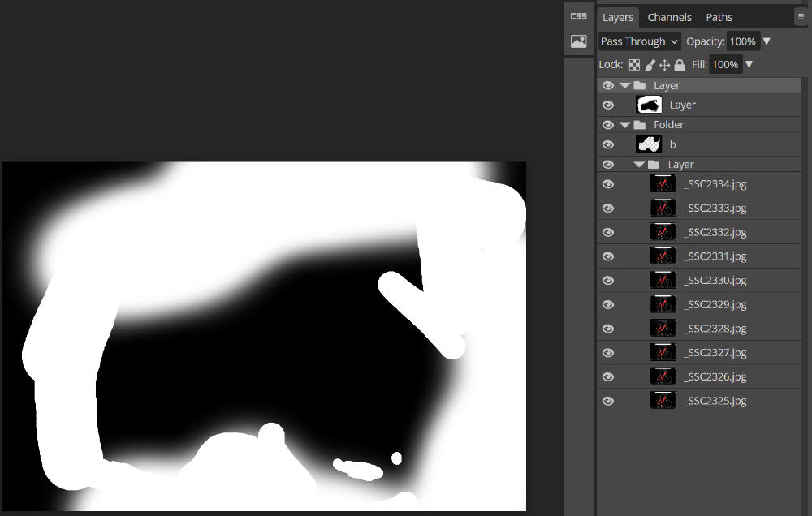Switch to the Layers tab
Viewport: 812px width, 516px height.
point(618,17)
